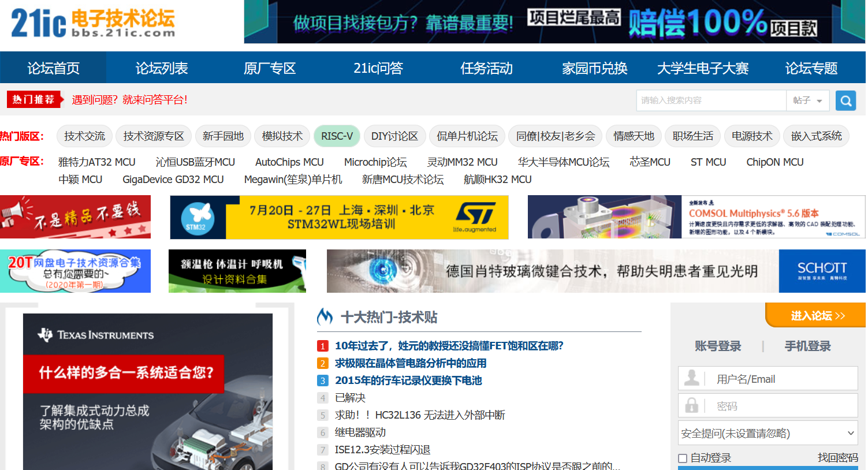Select the 侃单片机论坛 forum tag
Image resolution: width=868 pixels, height=470 pixels.
coord(467,136)
